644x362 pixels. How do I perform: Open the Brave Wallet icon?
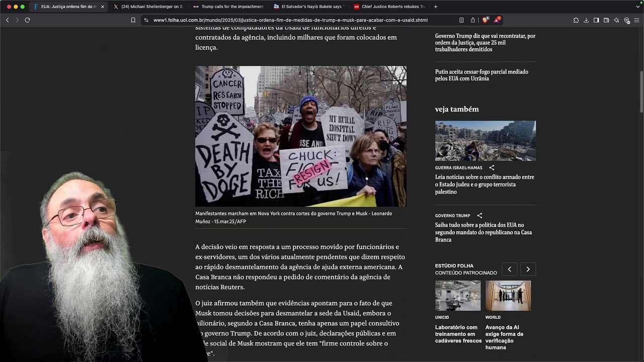606,20
